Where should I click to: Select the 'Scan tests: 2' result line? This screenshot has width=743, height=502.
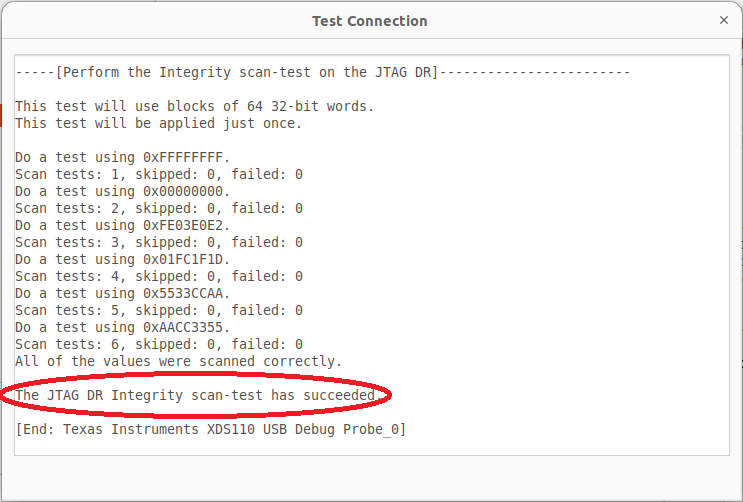[158, 208]
